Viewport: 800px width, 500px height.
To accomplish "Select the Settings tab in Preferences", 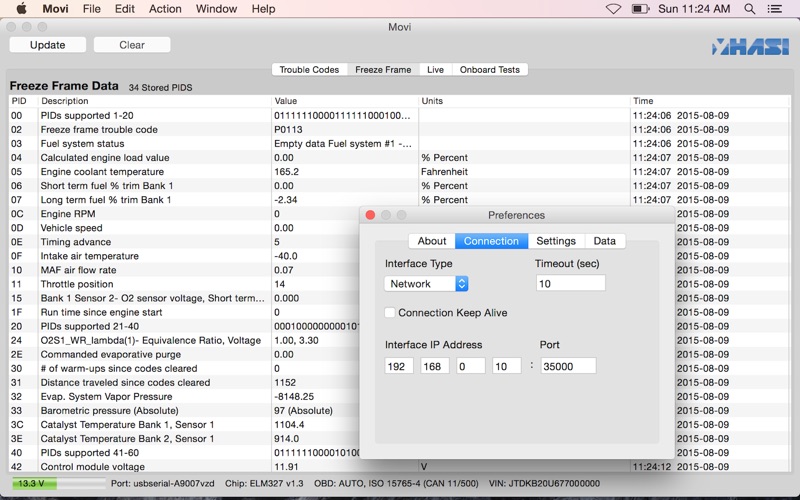I will (556, 241).
